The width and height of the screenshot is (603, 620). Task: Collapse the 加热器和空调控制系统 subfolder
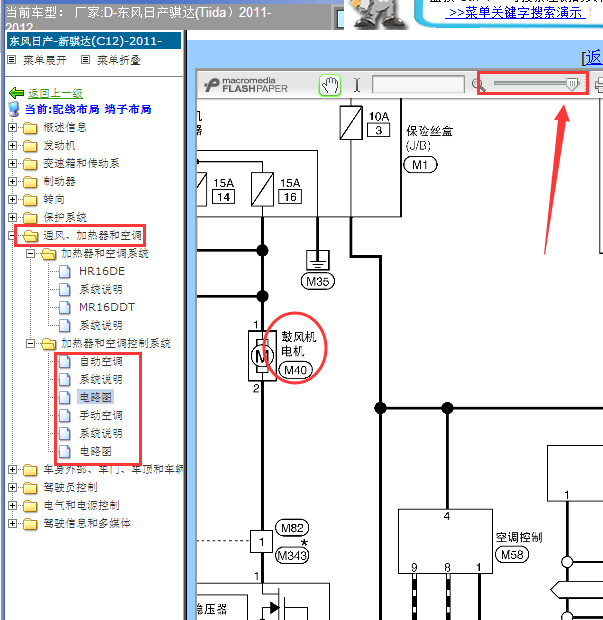[30, 344]
